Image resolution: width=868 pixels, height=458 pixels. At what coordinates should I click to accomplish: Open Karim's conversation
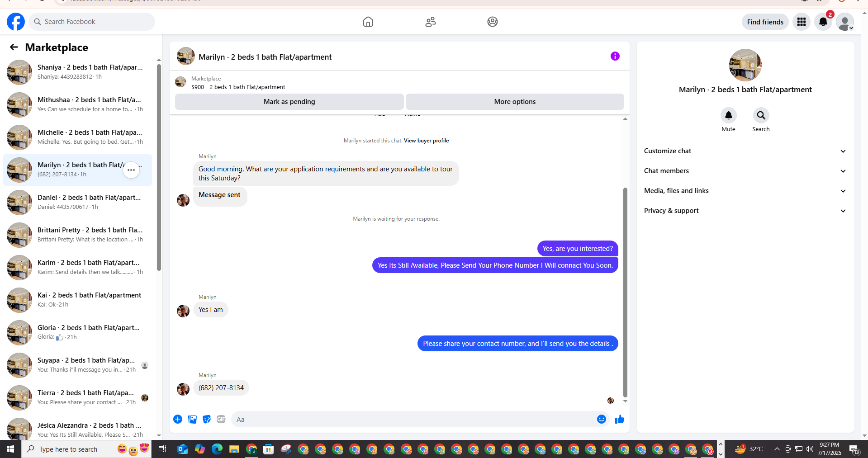[x=78, y=268]
